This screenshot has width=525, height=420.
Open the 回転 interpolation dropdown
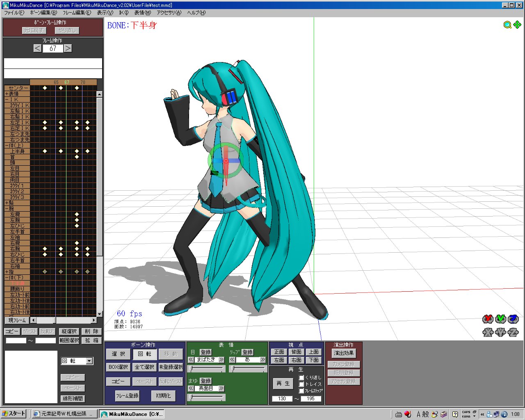(89, 361)
